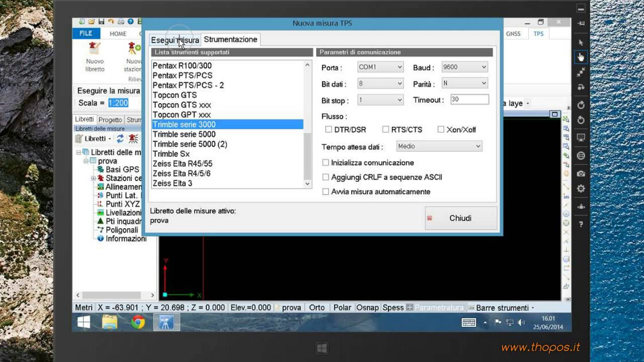Enable Avvia misura automaticamente checkbox
Screen dimensions: 644x362
pyautogui.click(x=326, y=192)
